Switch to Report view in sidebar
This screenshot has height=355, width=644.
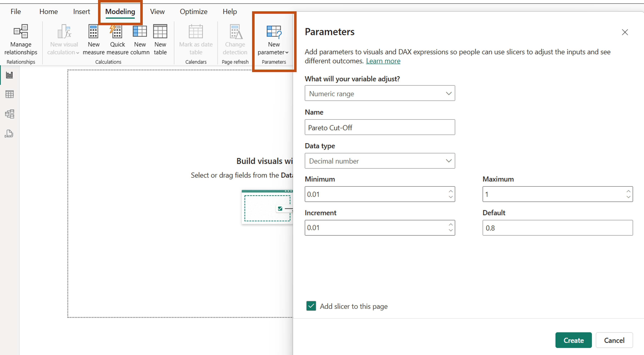click(9, 75)
